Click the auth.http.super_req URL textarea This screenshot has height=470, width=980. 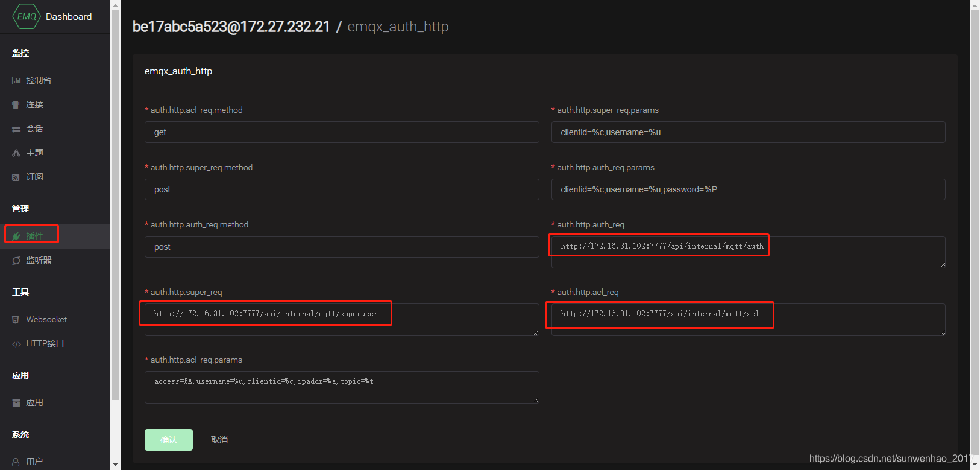coord(342,320)
